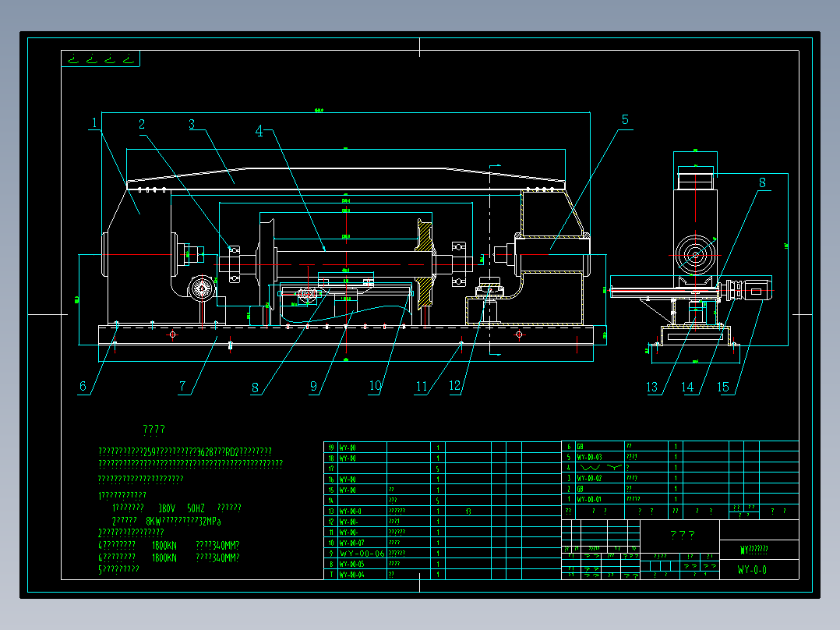Click part callout number 11
840x630 pixels.
coord(422,386)
